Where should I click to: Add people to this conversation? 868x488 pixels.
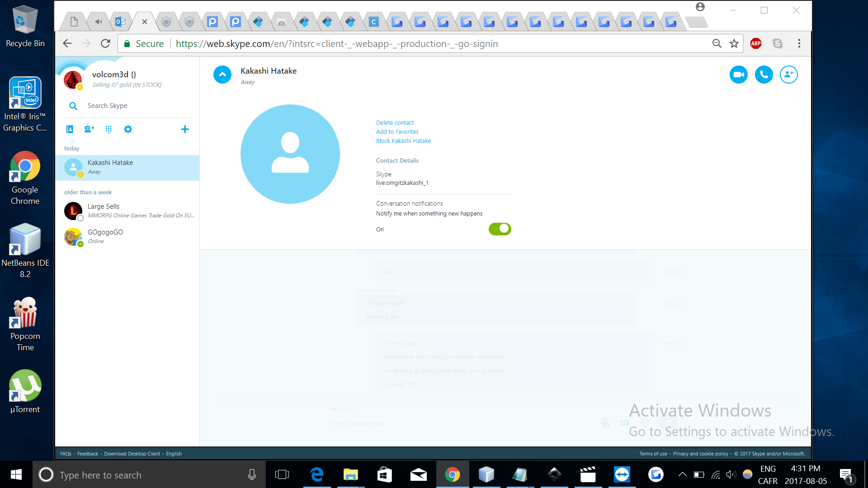tap(788, 75)
